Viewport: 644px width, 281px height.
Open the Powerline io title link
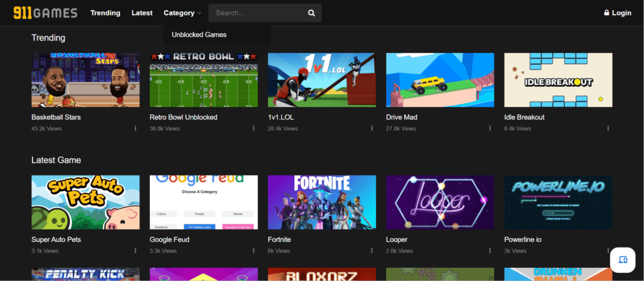click(523, 240)
